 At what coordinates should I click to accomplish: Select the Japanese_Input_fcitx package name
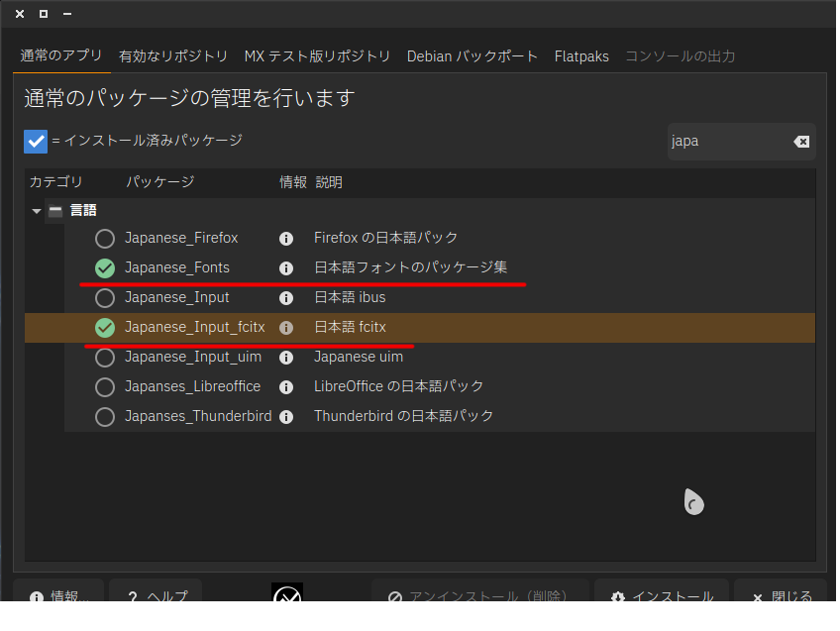(194, 327)
